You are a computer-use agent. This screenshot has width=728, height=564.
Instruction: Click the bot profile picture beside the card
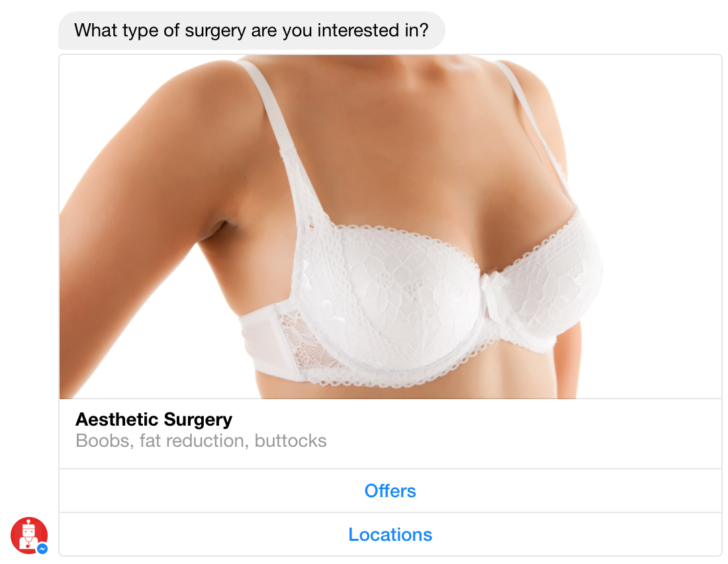pyautogui.click(x=28, y=535)
